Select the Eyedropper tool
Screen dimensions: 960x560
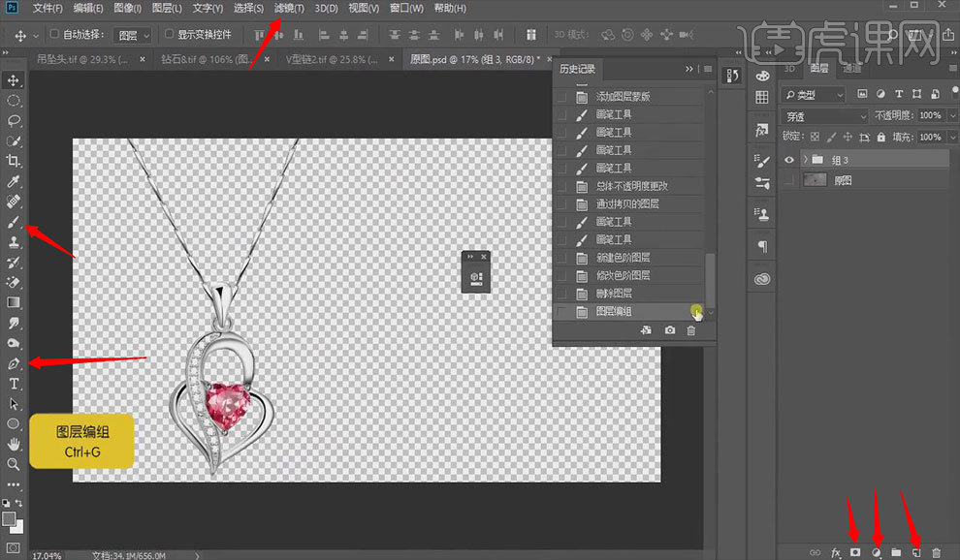tap(13, 181)
